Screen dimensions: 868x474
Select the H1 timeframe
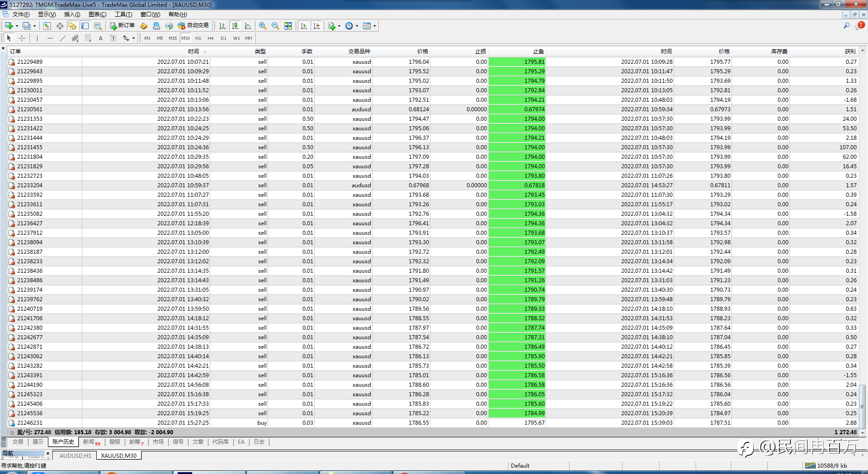198,38
